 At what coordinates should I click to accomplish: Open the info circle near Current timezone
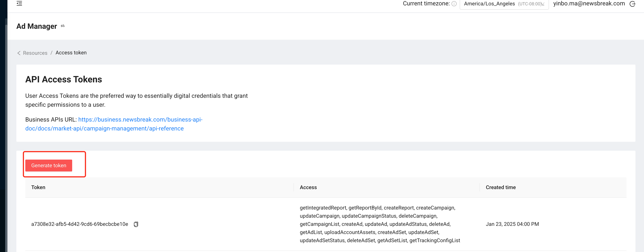pos(454,4)
